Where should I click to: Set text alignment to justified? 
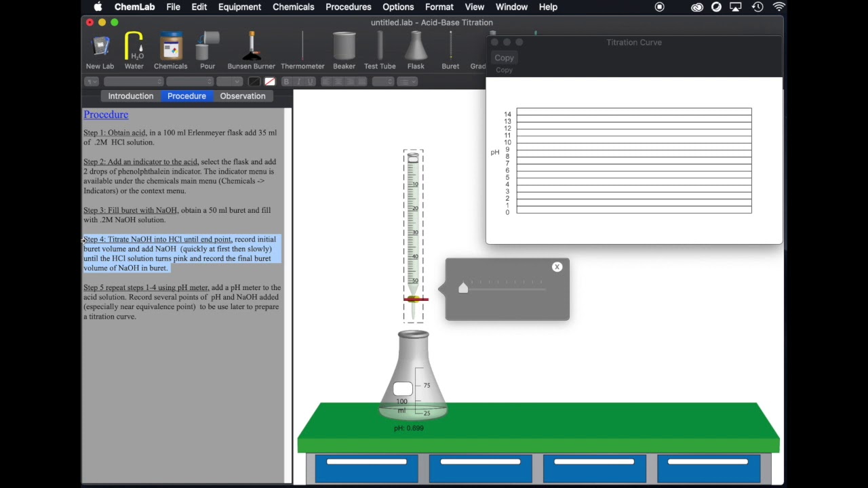[x=363, y=81]
